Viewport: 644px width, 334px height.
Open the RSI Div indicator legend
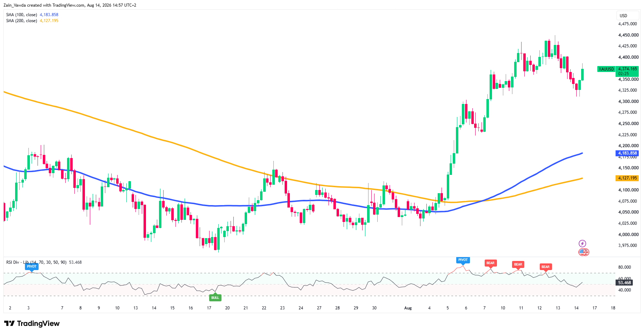36,262
